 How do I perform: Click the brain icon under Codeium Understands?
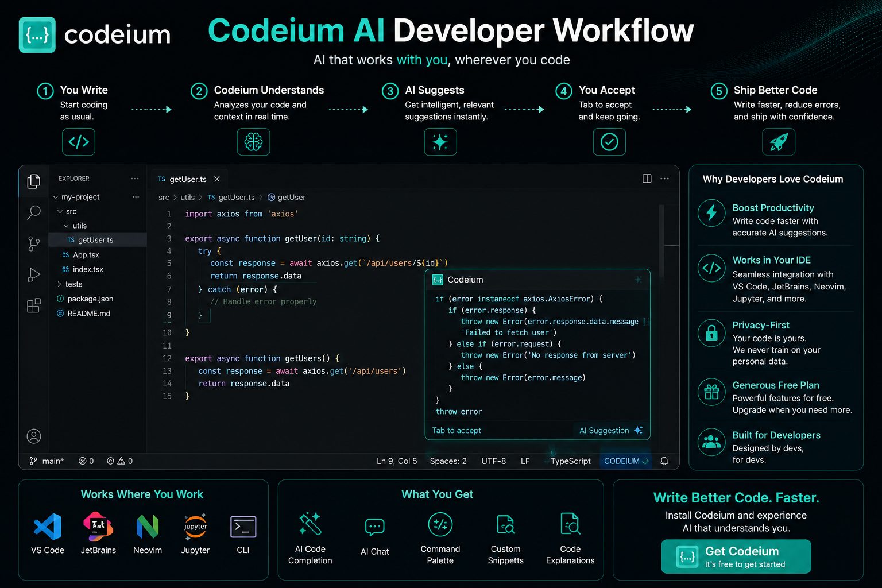(x=253, y=142)
